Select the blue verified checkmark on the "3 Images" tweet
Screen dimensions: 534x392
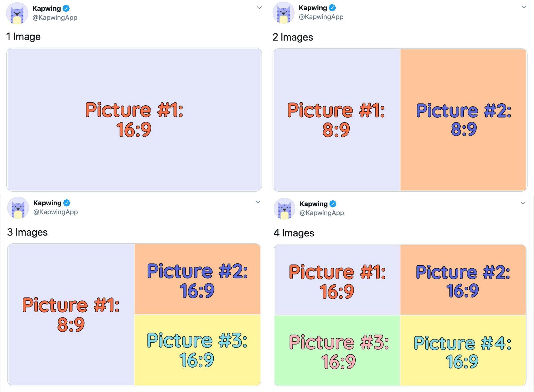pyautogui.click(x=67, y=203)
